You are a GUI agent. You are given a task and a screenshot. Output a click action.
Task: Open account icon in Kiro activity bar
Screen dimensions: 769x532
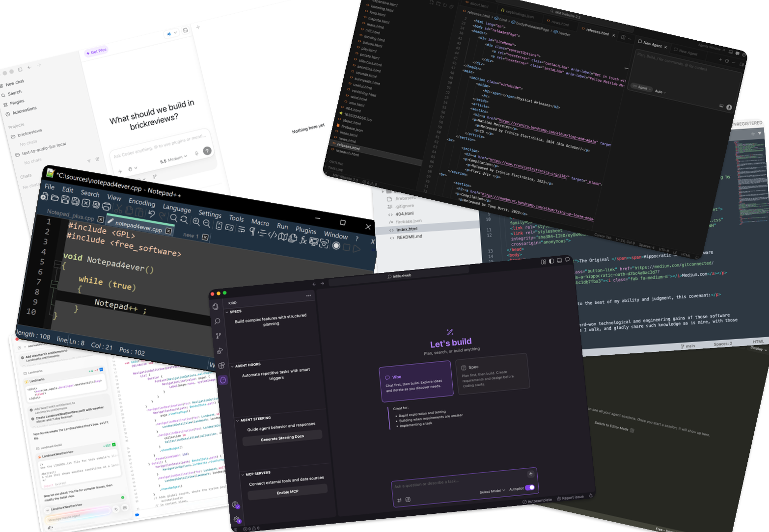pos(235,505)
